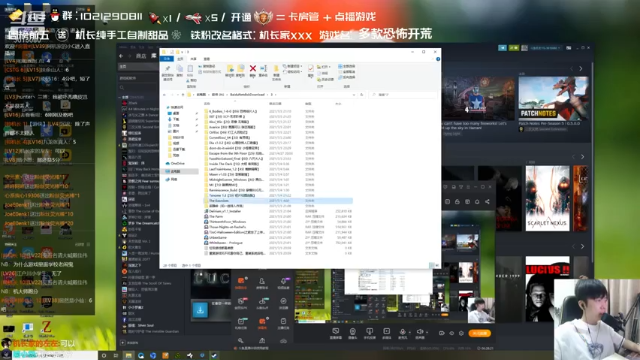Click the red Delete icon in Explorer ribbon
This screenshot has width=640, height=360.
point(253,69)
